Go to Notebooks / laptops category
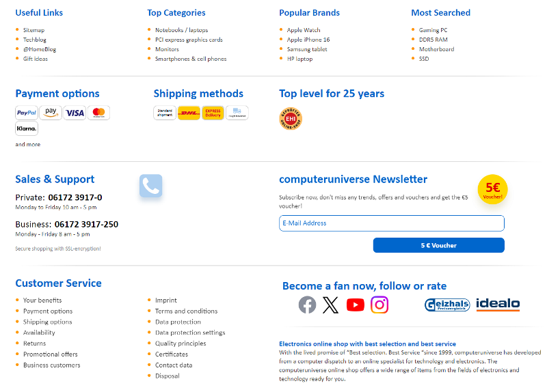The image size is (547, 392). [x=181, y=30]
